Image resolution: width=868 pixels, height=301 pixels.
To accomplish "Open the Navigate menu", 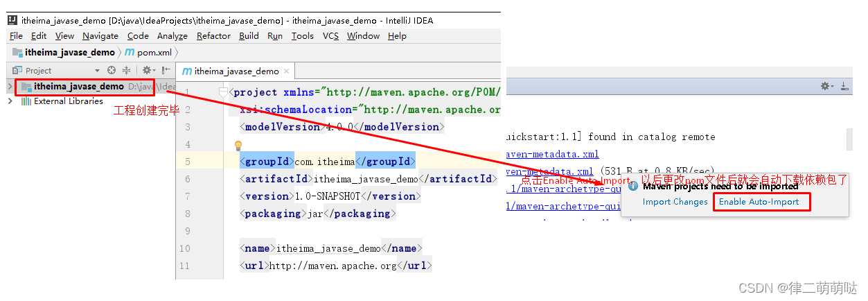I will tap(100, 35).
